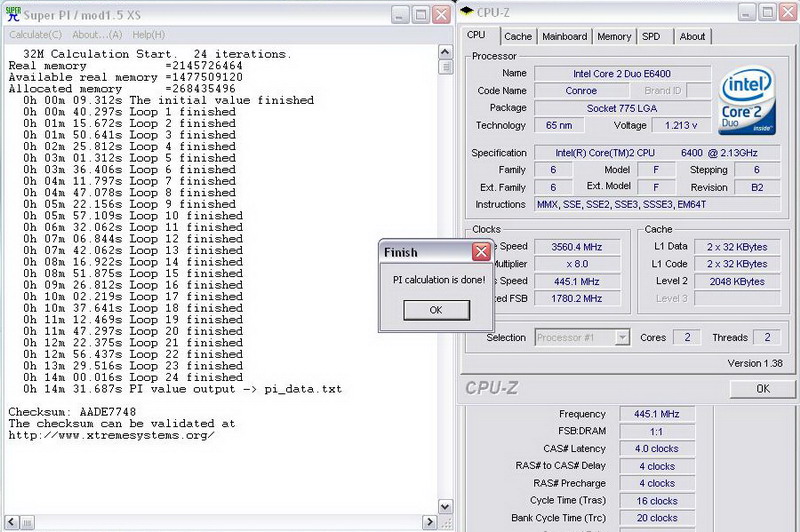Screen dimensions: 800x532
Task: Click the CAS# Latency value 4.0 clocks
Action: (657, 449)
